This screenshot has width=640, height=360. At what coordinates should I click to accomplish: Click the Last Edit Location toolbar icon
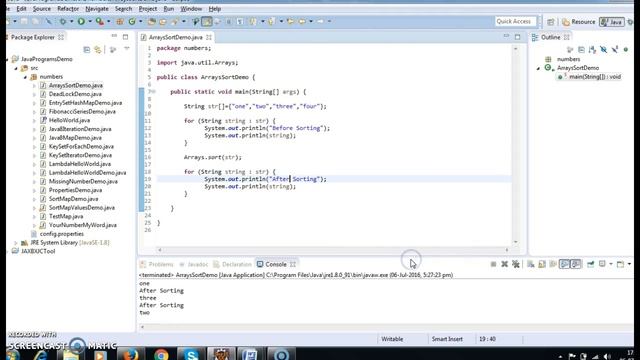(290, 21)
